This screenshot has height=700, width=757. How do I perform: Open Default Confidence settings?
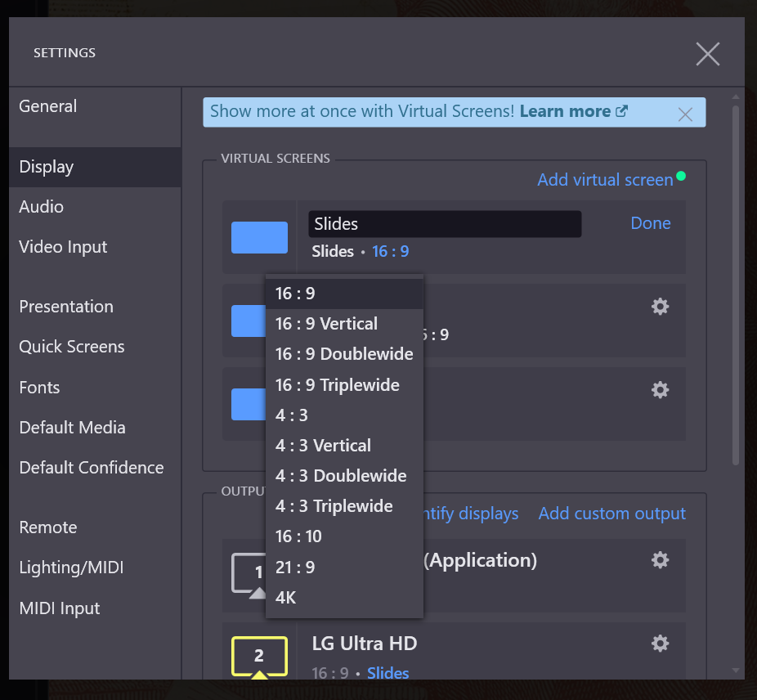95,468
